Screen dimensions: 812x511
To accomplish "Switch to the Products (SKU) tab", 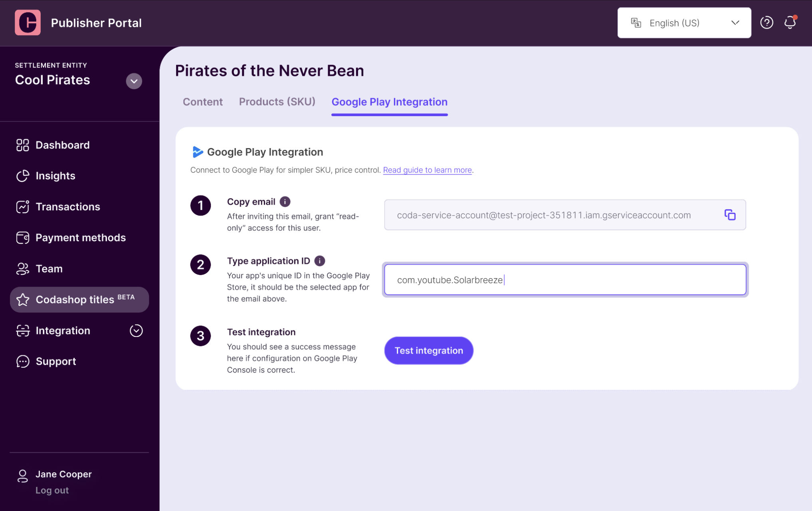I will tap(277, 102).
